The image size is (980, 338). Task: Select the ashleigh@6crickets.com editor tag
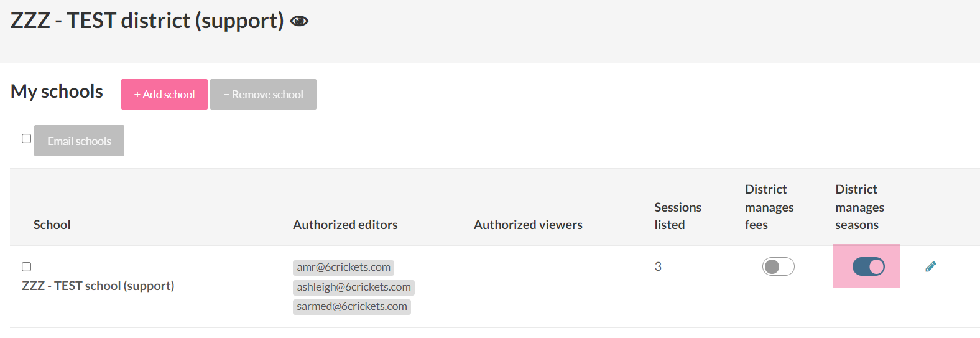(353, 287)
